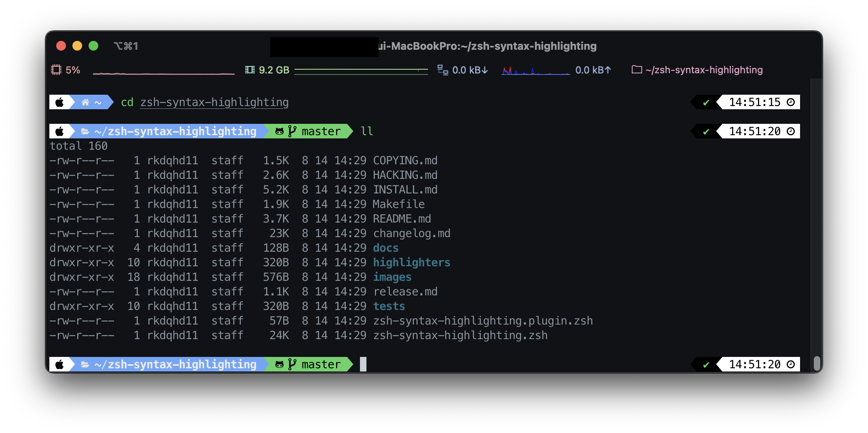Click the folder icon in status bar
The height and width of the screenshot is (433, 868).
coord(637,70)
